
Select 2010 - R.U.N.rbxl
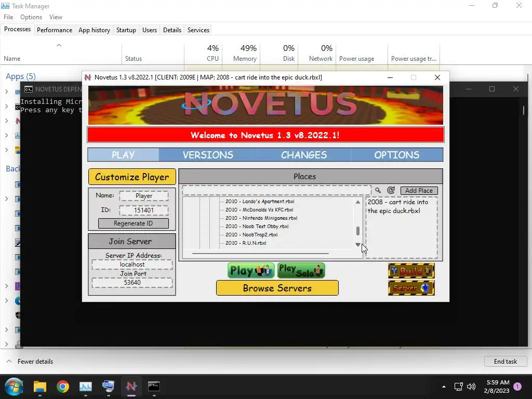click(246, 243)
